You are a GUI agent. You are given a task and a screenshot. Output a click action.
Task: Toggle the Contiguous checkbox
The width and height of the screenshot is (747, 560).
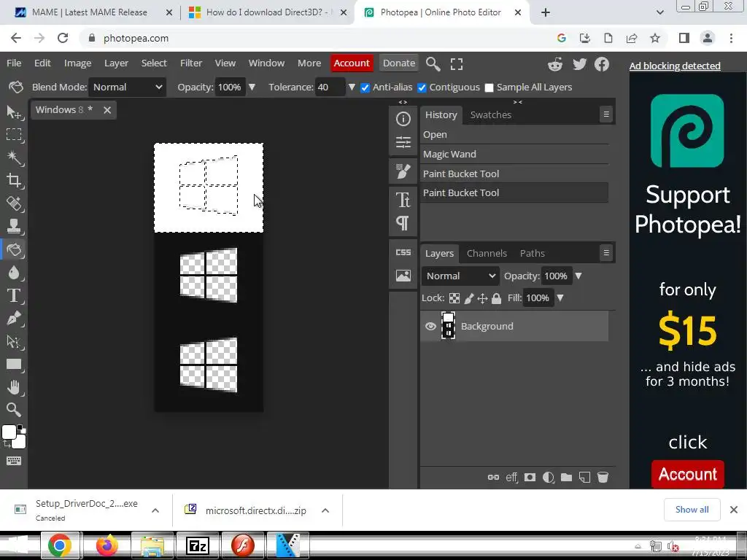pyautogui.click(x=422, y=87)
